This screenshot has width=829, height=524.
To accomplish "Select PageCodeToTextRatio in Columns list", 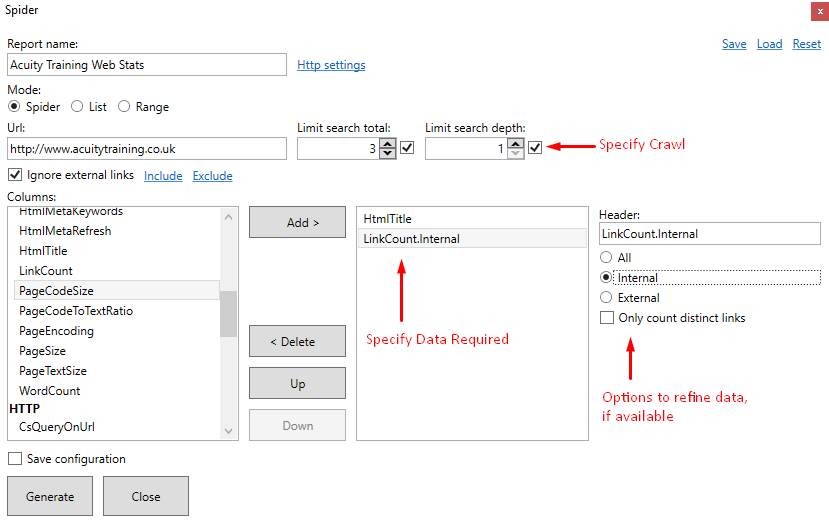I will pyautogui.click(x=117, y=310).
